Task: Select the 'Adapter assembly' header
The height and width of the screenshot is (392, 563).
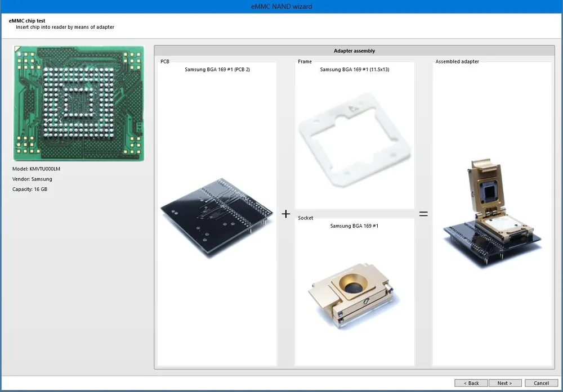Action: pyautogui.click(x=354, y=51)
